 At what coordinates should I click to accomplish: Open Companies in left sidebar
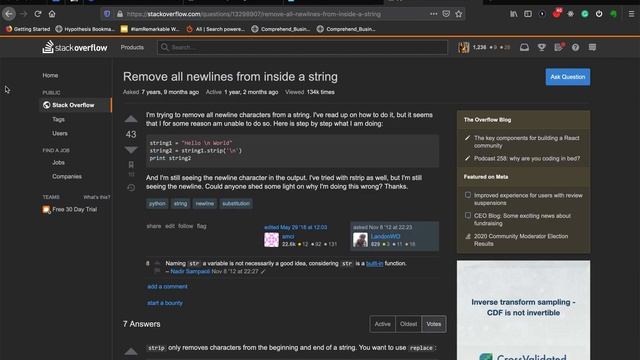[x=67, y=177]
